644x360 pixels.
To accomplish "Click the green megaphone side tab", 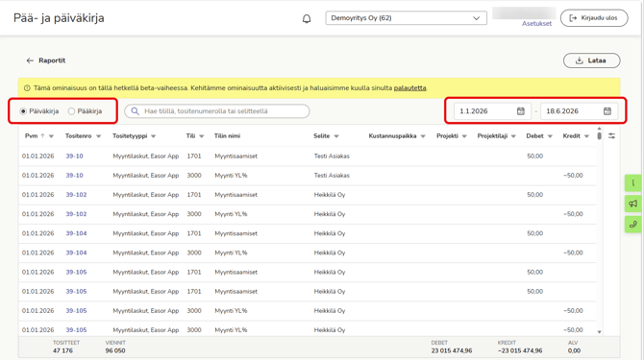I will click(x=632, y=204).
